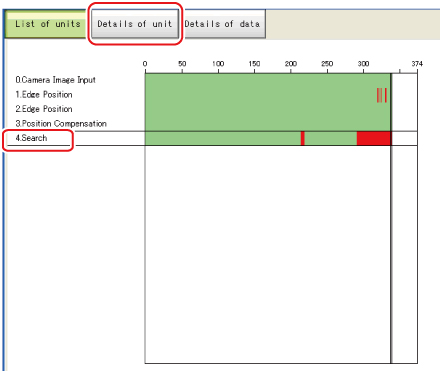Image resolution: width=440 pixels, height=371 pixels.
Task: Click the black vertical current-position line in chart
Action: click(x=391, y=218)
